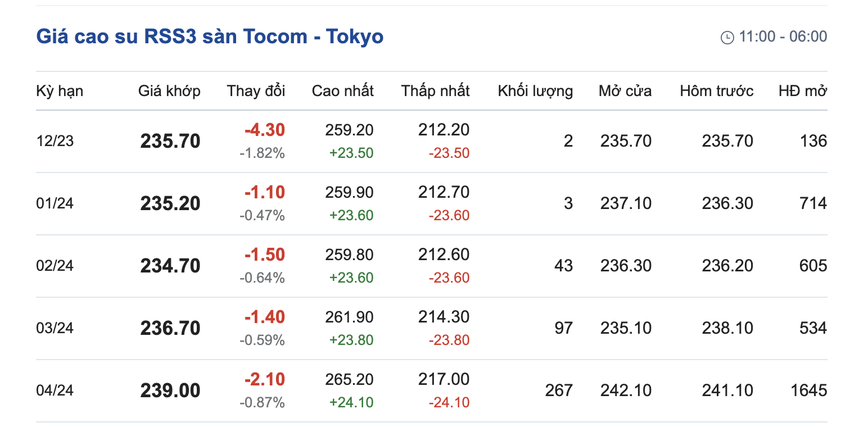Viewport: 868px width, 427px height.
Task: Select the Kỳ hạn column header
Action: tap(60, 91)
